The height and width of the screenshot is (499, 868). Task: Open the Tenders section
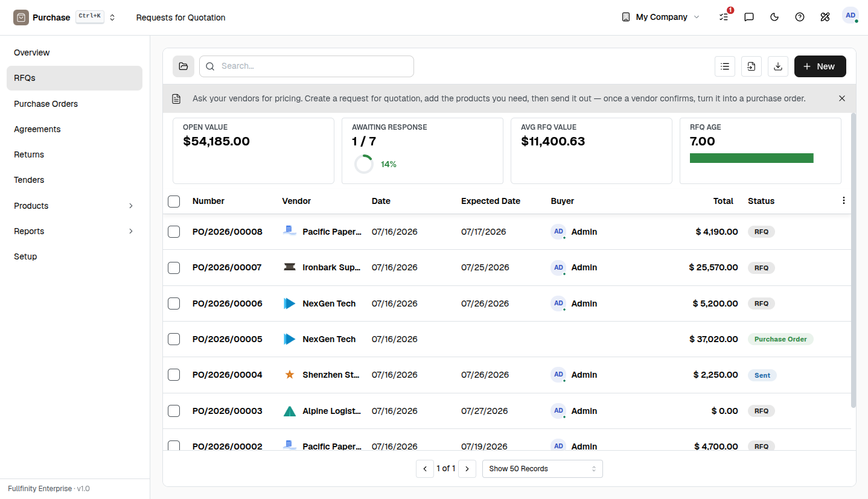click(x=74, y=180)
